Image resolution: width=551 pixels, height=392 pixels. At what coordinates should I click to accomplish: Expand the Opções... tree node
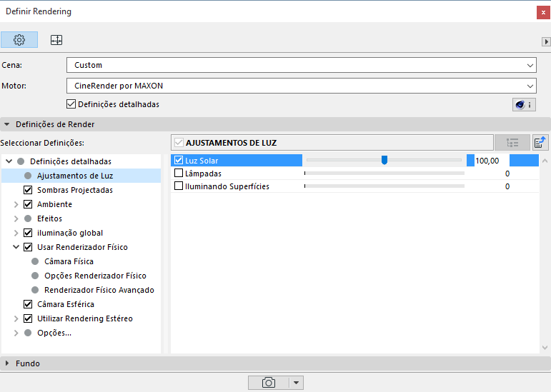coord(16,333)
